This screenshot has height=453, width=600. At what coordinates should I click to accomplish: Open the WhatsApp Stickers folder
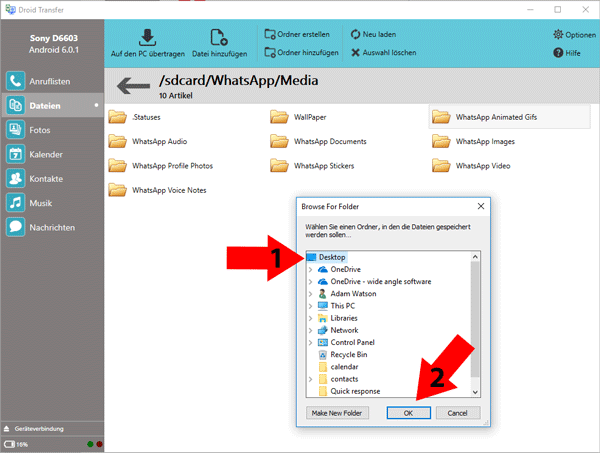[x=312, y=166]
